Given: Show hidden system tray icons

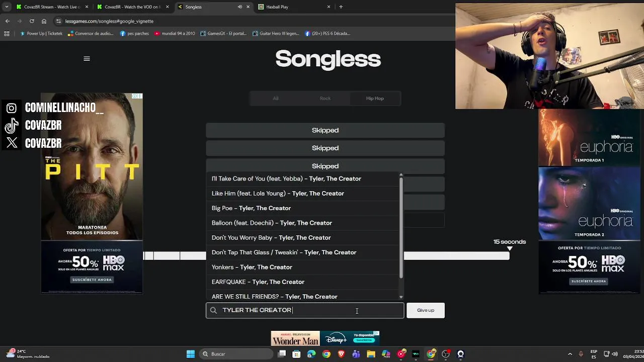Looking at the screenshot, I should point(570,354).
